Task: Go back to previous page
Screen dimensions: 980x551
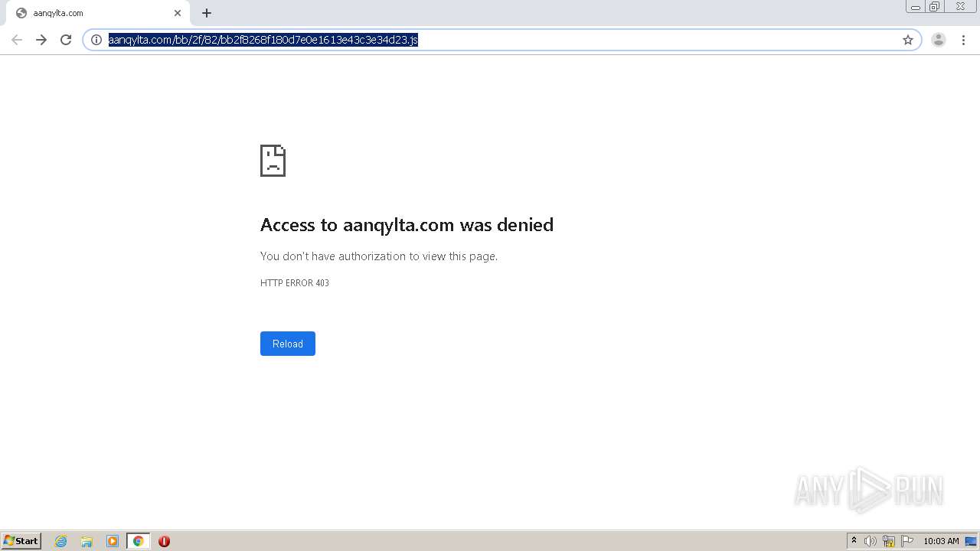Action: [x=17, y=40]
